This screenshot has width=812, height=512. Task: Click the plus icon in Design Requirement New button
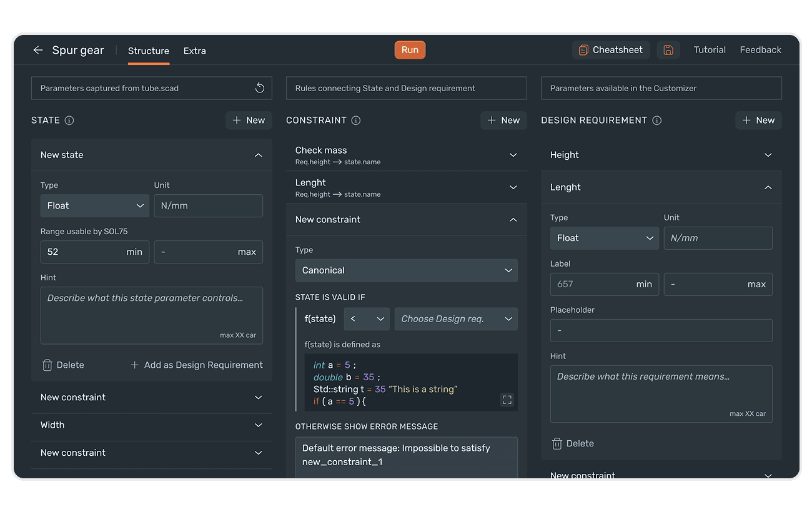coord(746,121)
